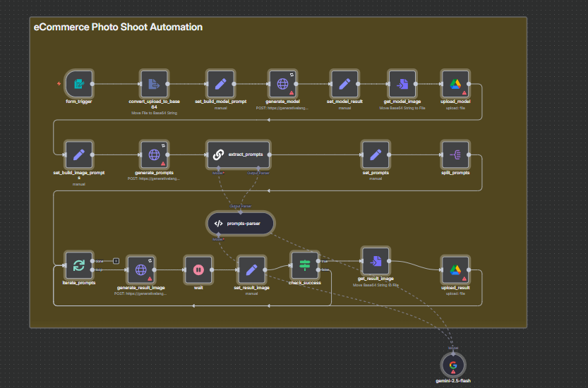Select the set_result_image edit node

(x=251, y=270)
